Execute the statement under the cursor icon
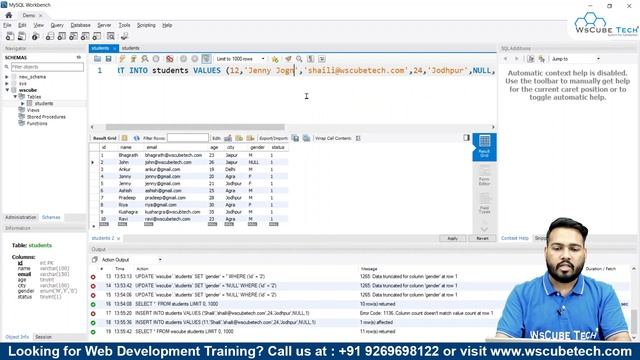Screen dimensions: 640x360 pyautogui.click(x=133, y=59)
